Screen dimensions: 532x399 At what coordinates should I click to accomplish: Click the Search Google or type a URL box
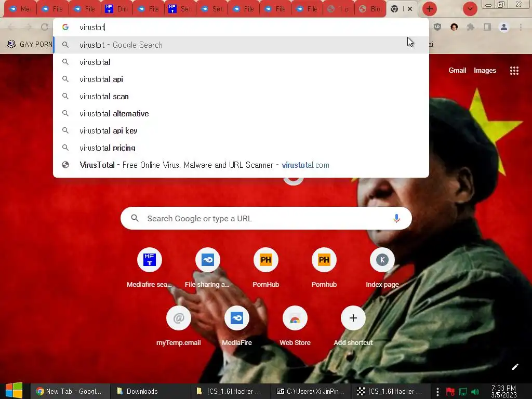[x=266, y=218]
